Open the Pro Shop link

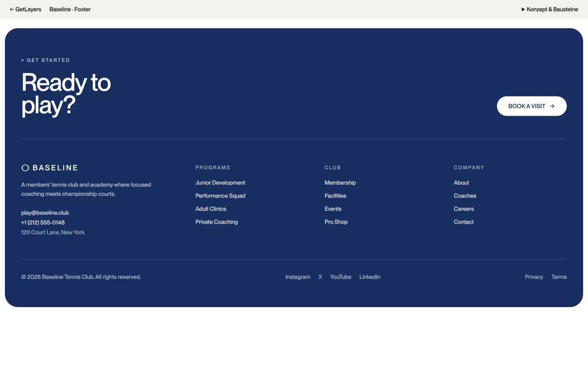(336, 222)
